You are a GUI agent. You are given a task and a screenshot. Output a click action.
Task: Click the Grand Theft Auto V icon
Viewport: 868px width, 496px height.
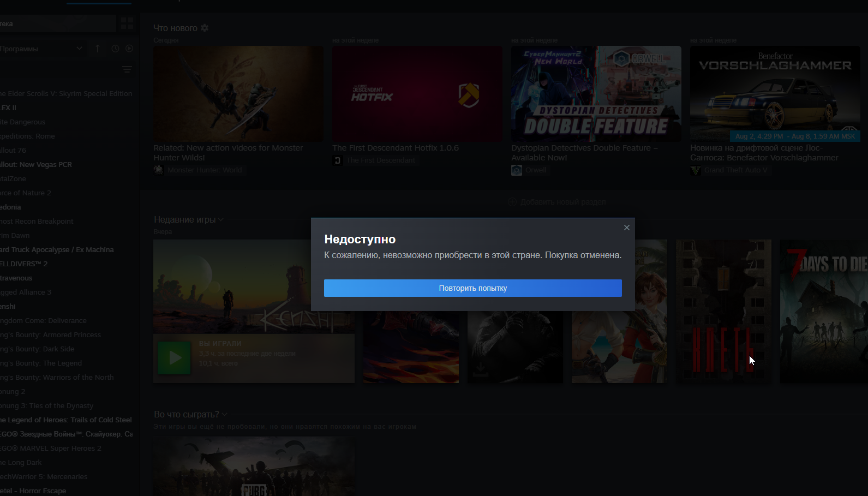coord(696,170)
